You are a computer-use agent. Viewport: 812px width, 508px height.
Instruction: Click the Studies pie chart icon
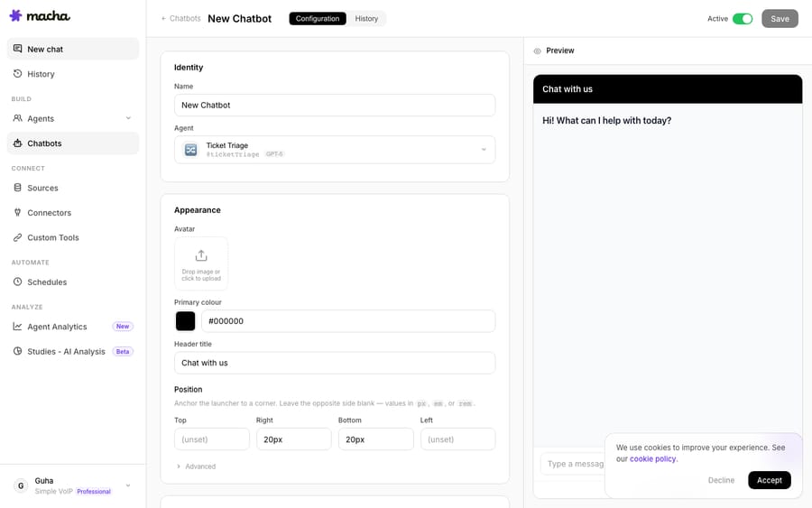click(x=18, y=351)
